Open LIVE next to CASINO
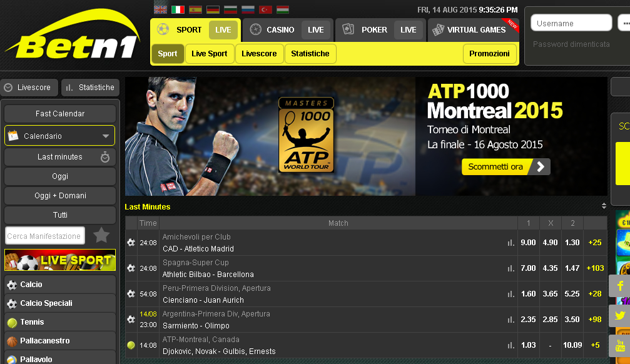The image size is (630, 364). coord(316,30)
